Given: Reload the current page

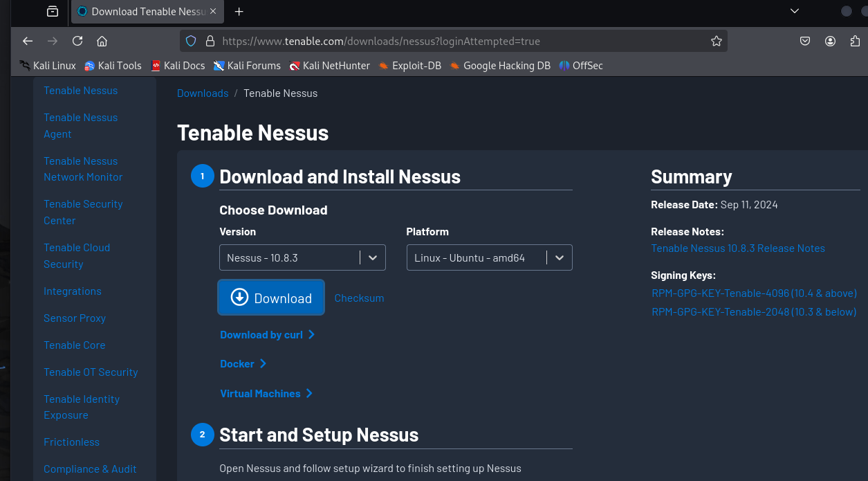Looking at the screenshot, I should pyautogui.click(x=77, y=41).
